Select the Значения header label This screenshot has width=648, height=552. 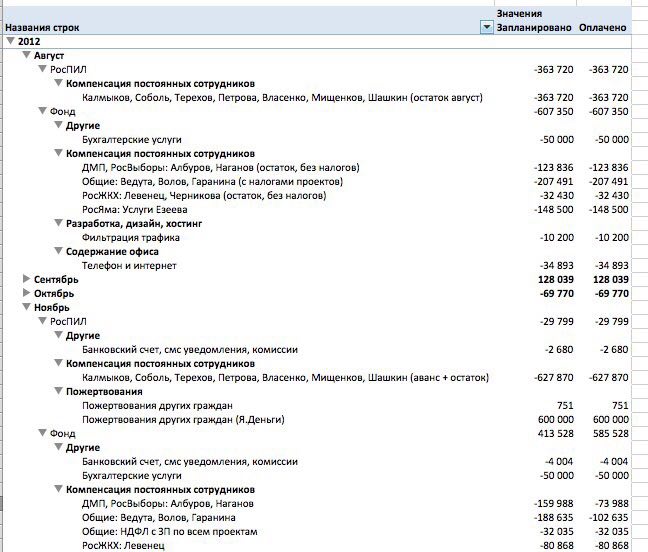coord(519,14)
